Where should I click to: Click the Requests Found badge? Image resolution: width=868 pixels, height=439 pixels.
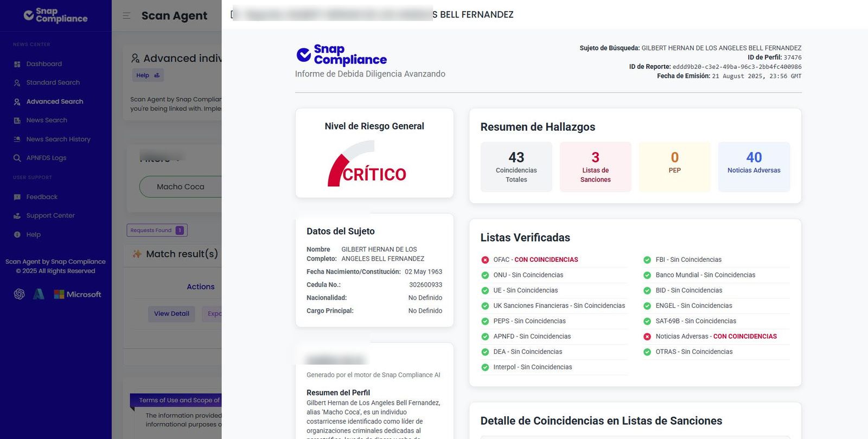[157, 230]
